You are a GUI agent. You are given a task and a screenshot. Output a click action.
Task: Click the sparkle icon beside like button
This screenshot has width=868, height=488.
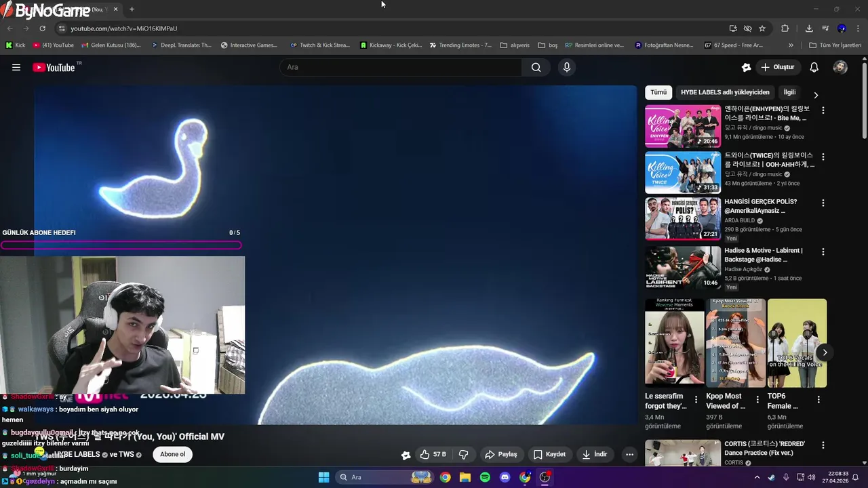click(x=406, y=455)
